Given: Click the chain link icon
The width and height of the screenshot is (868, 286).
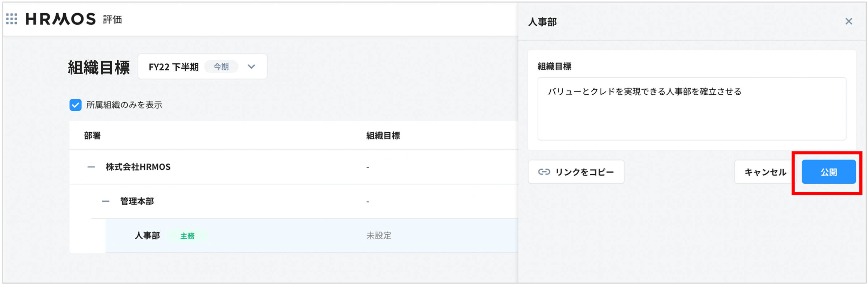Looking at the screenshot, I should click(x=544, y=172).
